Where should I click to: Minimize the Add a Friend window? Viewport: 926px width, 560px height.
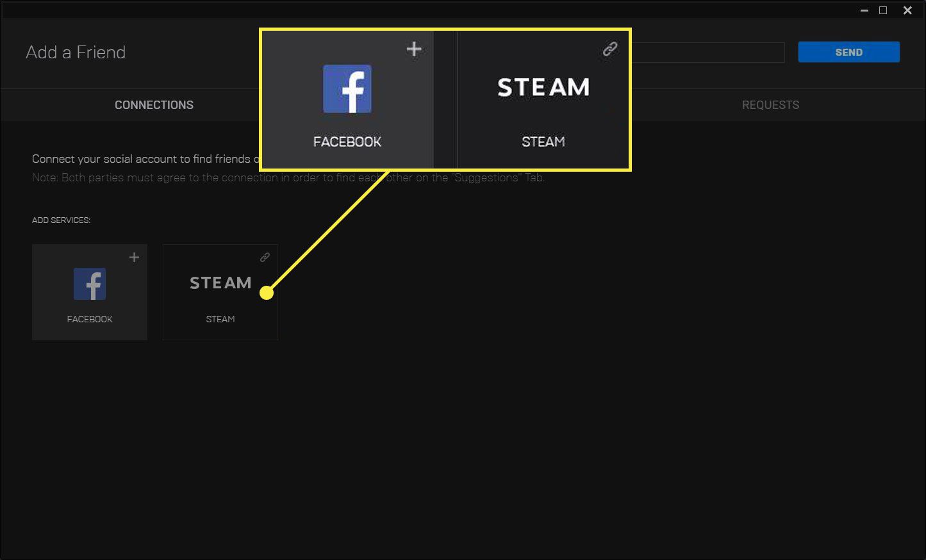(x=864, y=10)
